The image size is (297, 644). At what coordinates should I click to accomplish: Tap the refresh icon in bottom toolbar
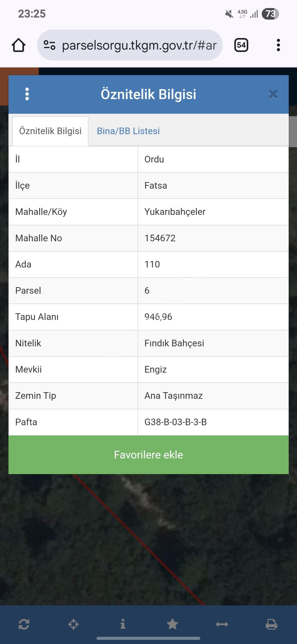(24, 624)
